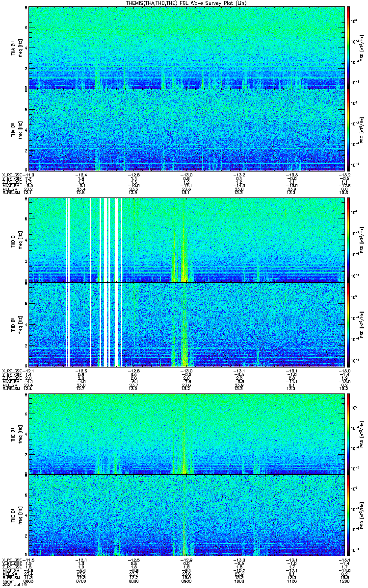Viewport: 368px width, 588px height.
Task: Click the PSD [nT²/Hz] label of THE B-perpendicular colorbar
Action: coord(362,434)
